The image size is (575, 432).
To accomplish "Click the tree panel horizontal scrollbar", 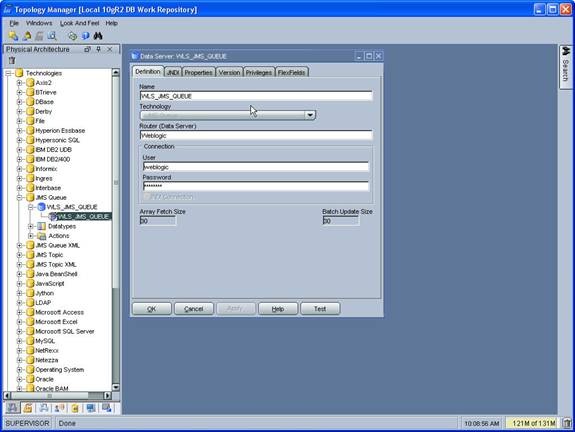I will [x=57, y=396].
